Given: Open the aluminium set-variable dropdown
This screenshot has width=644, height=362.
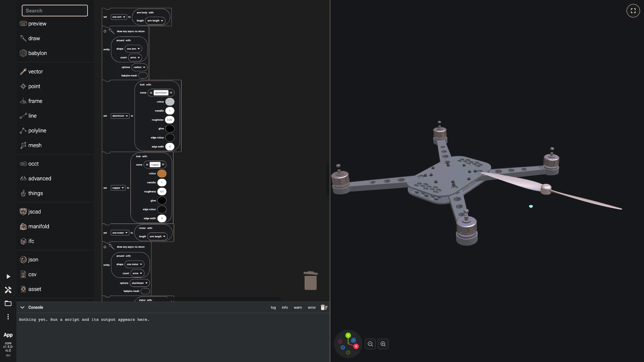Looking at the screenshot, I should [120, 116].
